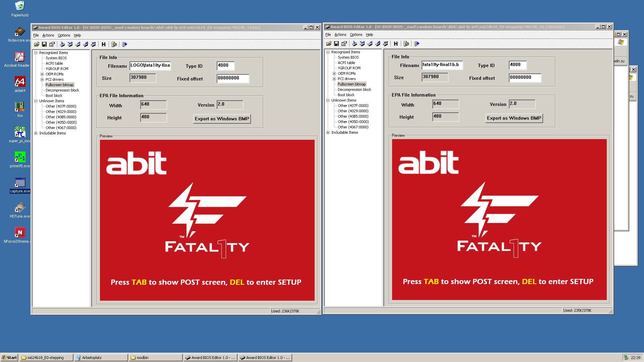This screenshot has height=362, width=644.
Task: Click the Extract file icon in M624B_18_LOGO.bin editor
Action: tap(370, 44)
